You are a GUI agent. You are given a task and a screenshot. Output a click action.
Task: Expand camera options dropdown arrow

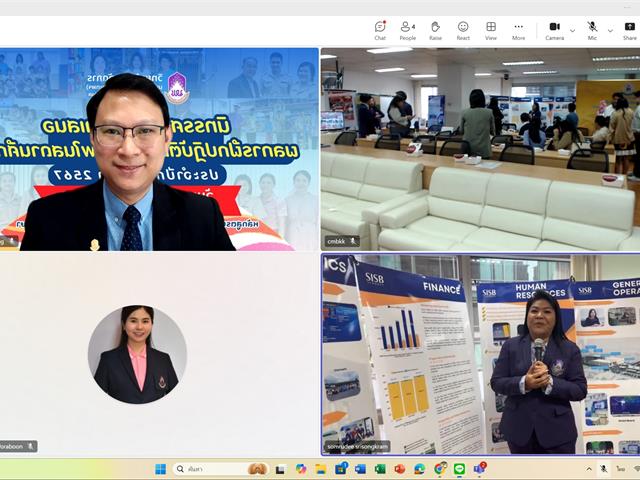[x=572, y=31]
